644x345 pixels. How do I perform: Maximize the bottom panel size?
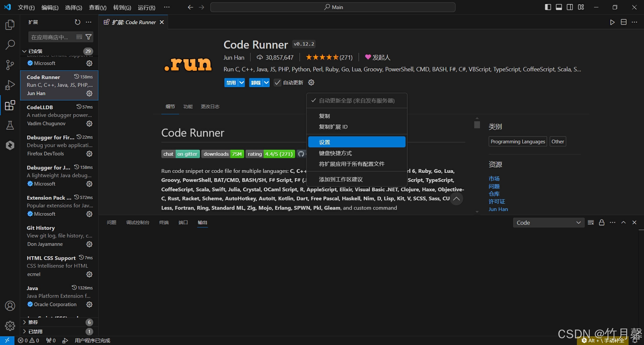click(x=624, y=222)
